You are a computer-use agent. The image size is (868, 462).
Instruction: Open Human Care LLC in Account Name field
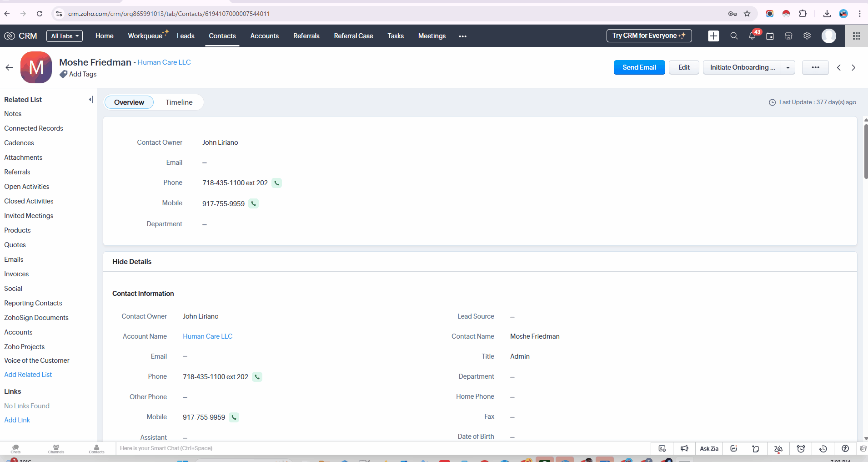click(208, 336)
